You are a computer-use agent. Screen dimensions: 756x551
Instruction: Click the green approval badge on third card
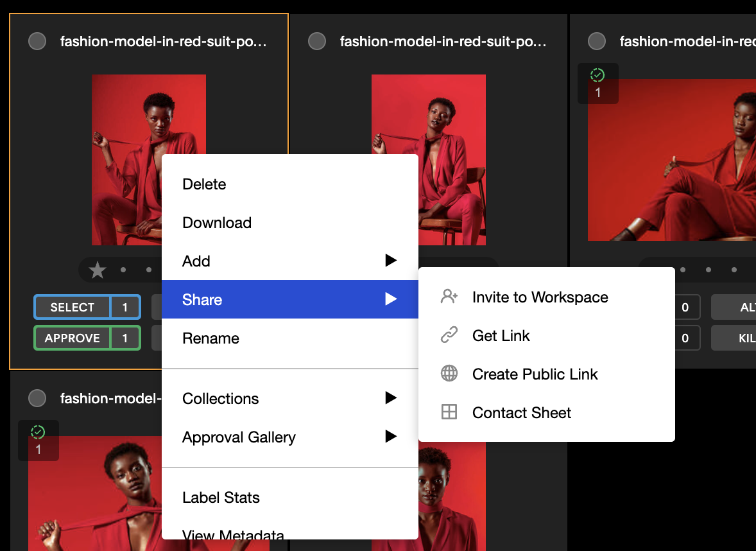coord(598,83)
